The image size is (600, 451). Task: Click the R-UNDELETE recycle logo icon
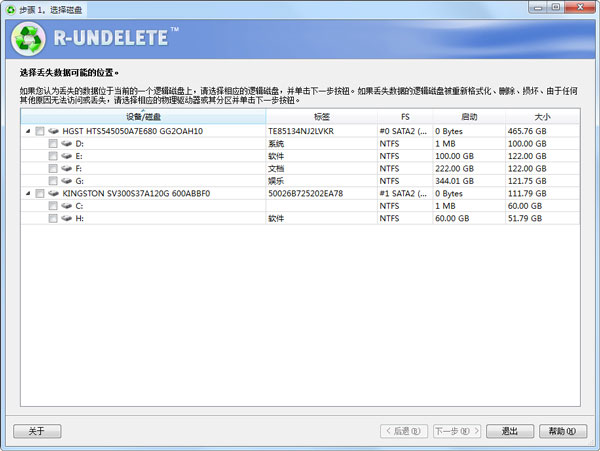tap(28, 39)
